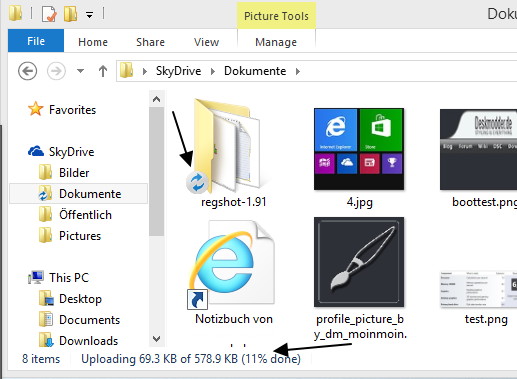This screenshot has width=517, height=379.
Task: Click the 8 items status text
Action: tap(41, 359)
